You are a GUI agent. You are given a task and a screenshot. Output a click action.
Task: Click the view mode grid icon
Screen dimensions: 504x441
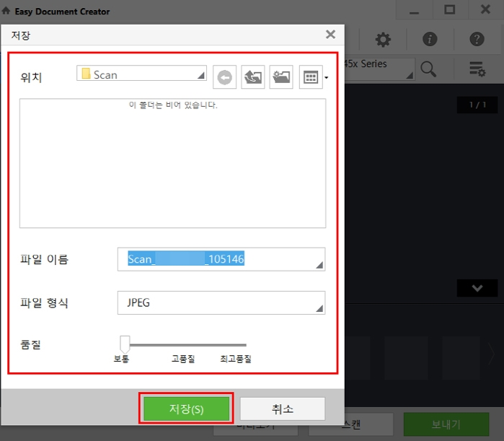[311, 77]
